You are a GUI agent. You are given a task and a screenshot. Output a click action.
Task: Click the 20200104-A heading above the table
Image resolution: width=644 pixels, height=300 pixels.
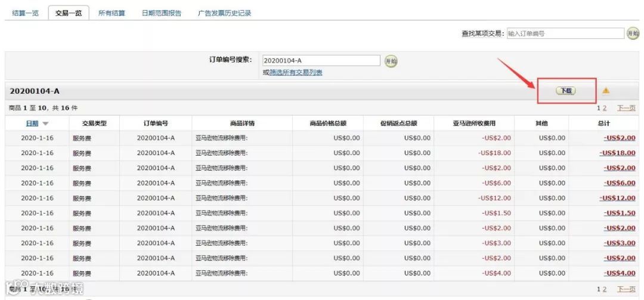coord(35,91)
